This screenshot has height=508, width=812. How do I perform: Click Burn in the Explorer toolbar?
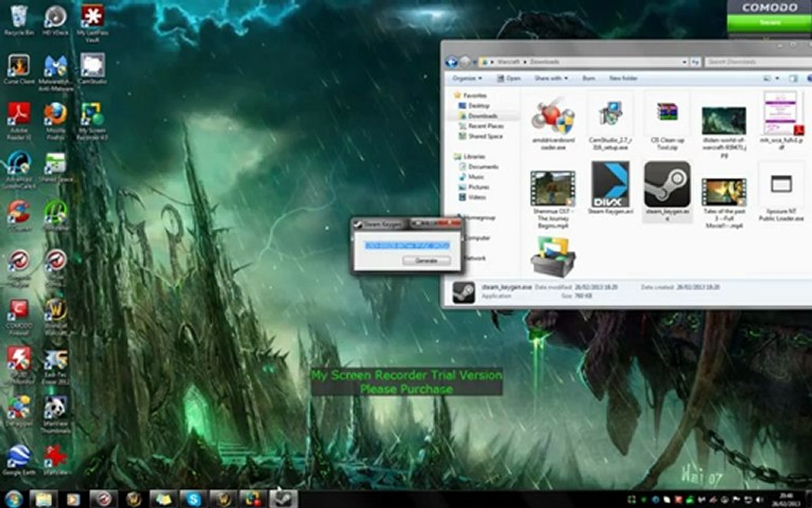coord(589,78)
